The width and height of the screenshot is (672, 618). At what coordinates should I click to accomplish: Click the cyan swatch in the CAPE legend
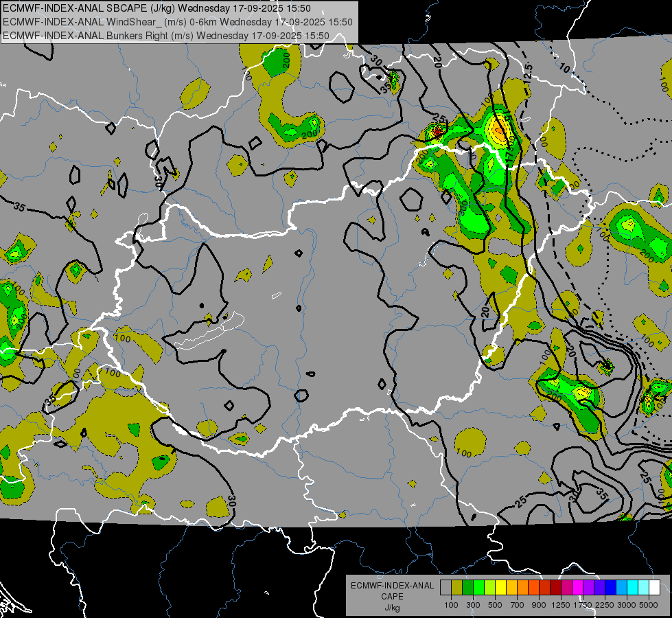[633, 587]
